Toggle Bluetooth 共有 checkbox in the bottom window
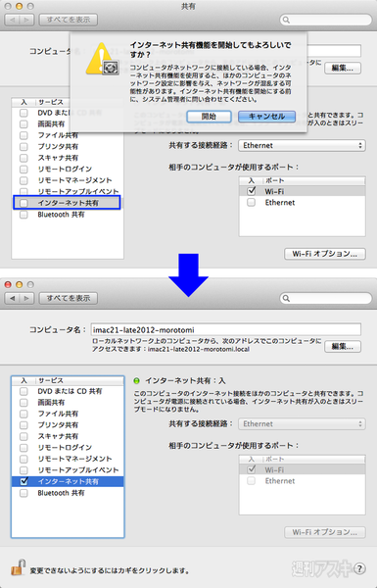The image size is (377, 588). (x=24, y=493)
